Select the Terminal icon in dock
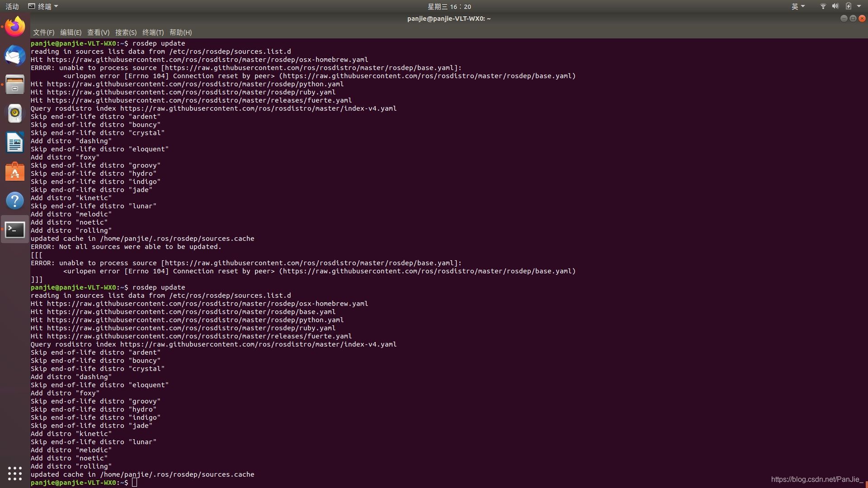This screenshot has width=868, height=488. pos(15,230)
